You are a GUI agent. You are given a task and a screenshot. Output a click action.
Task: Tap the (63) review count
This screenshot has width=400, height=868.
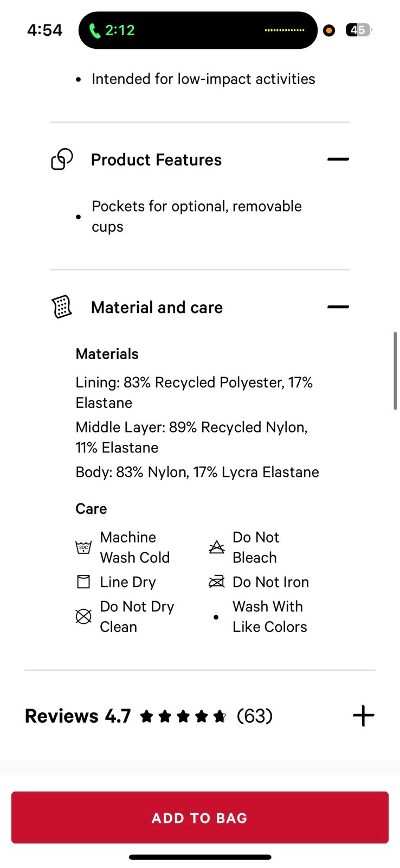[x=255, y=716]
